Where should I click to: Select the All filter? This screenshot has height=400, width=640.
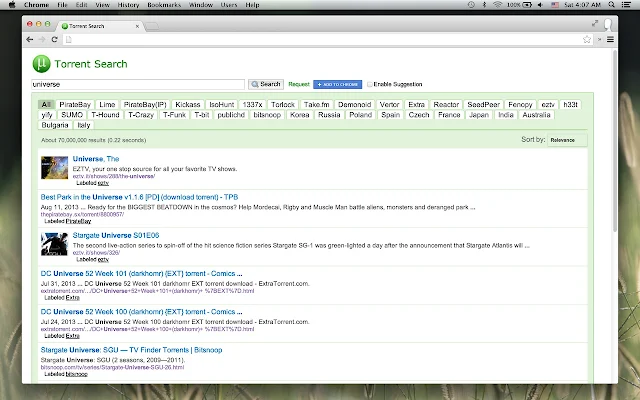(x=46, y=104)
